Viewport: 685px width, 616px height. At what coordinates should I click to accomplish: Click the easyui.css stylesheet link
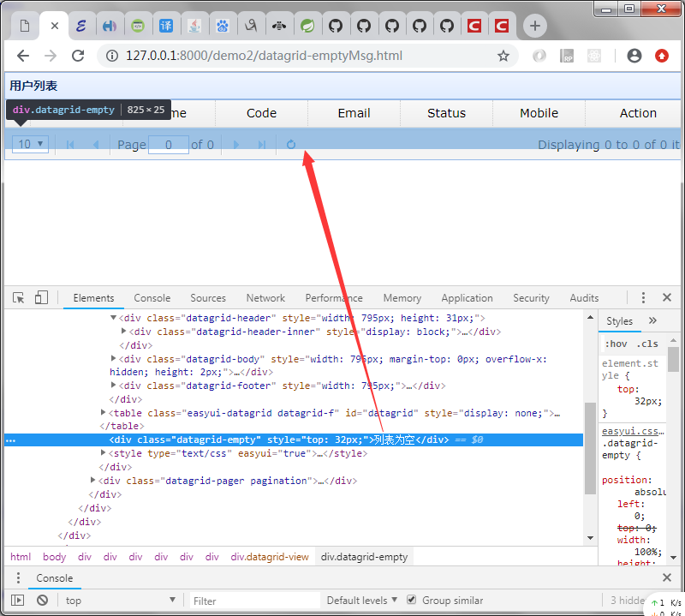click(x=633, y=431)
